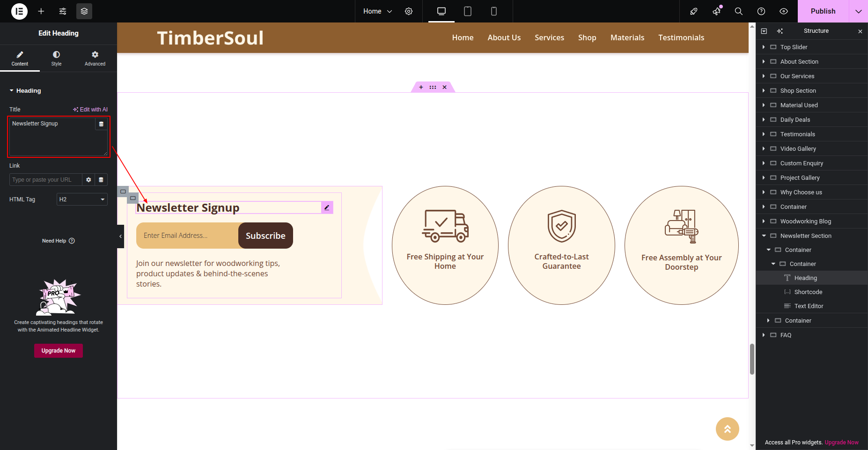Preview changes with the eye icon

(784, 11)
